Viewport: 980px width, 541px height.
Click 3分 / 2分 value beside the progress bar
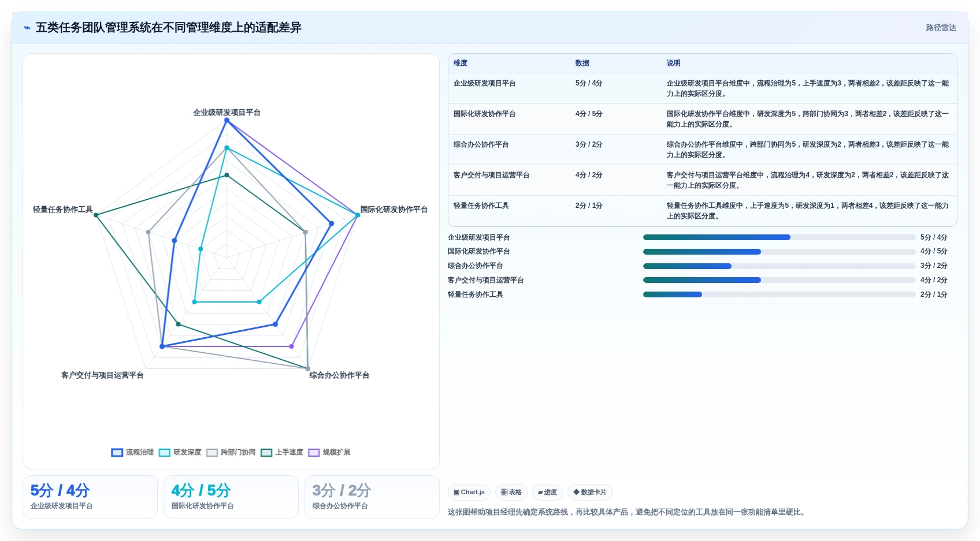(x=934, y=266)
